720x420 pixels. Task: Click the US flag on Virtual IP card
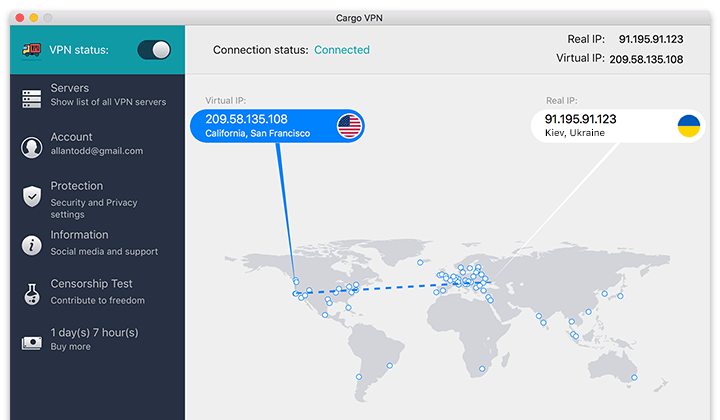pos(349,126)
